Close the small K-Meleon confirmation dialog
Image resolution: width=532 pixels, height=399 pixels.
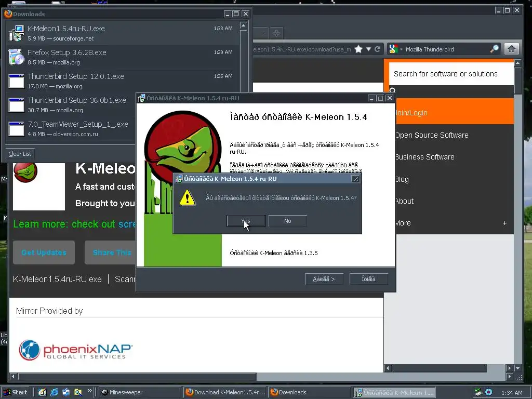pyautogui.click(x=355, y=179)
